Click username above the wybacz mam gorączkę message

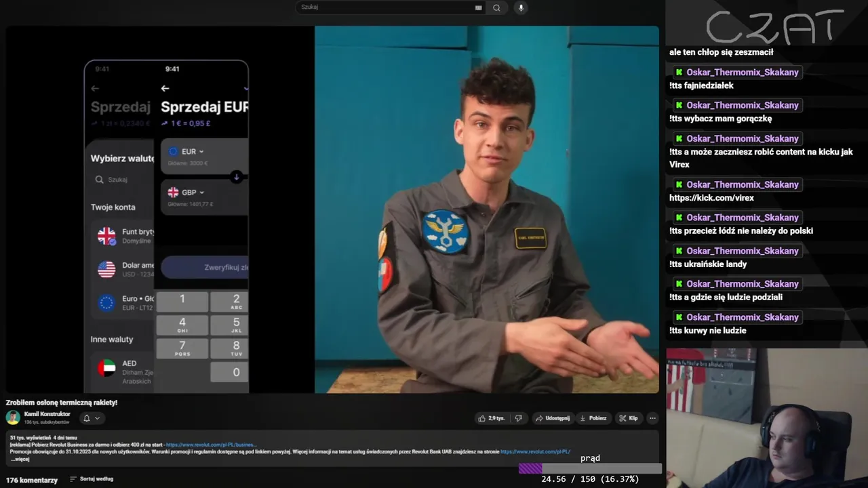(x=743, y=106)
